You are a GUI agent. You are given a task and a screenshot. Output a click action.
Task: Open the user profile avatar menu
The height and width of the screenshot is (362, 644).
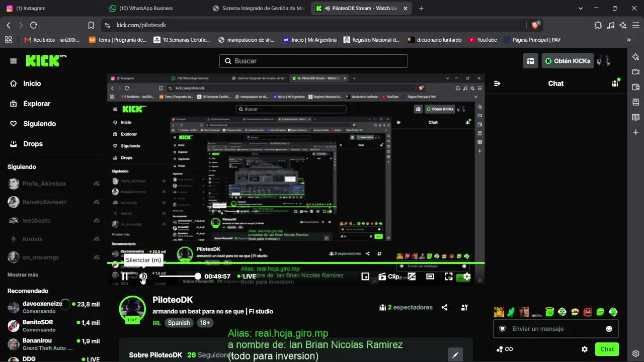click(x=603, y=61)
